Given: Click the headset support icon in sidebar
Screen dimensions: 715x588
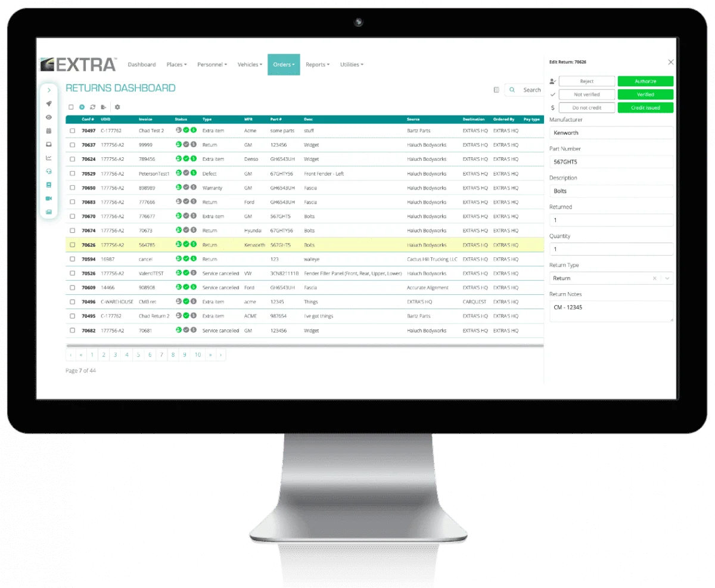Looking at the screenshot, I should [x=49, y=171].
